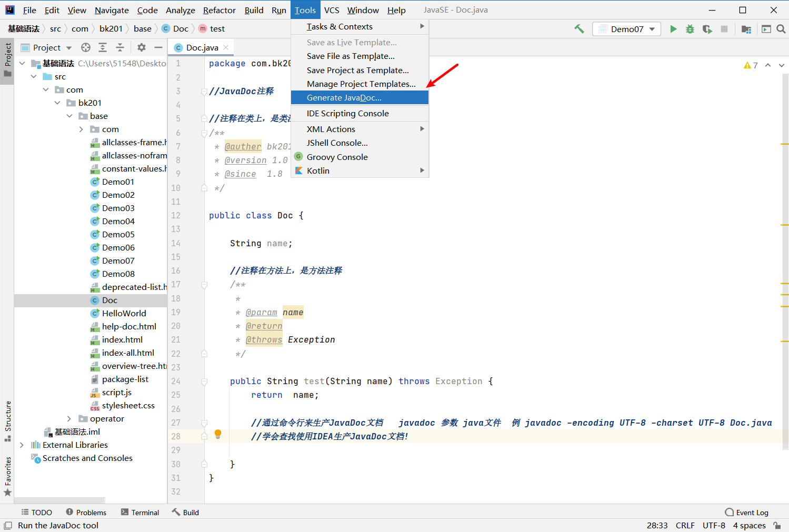Change line separator via CRLF
This screenshot has width=789, height=532.
coord(685,525)
